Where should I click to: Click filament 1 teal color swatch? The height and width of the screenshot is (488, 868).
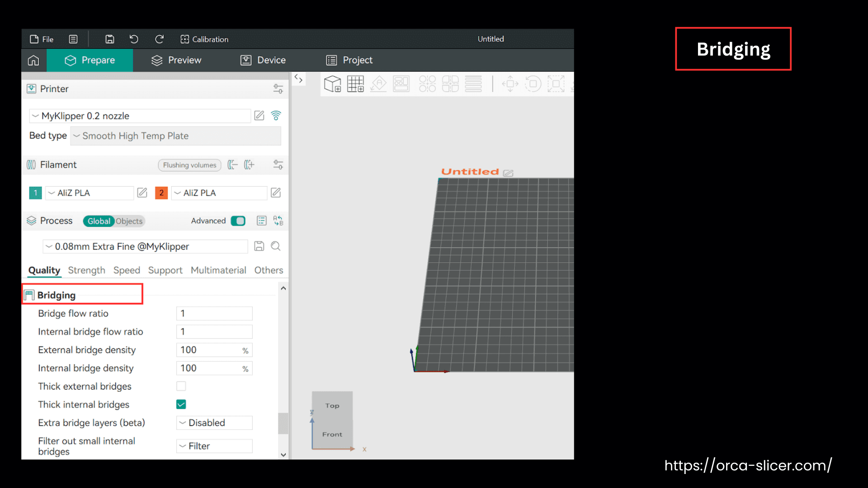[x=35, y=193]
